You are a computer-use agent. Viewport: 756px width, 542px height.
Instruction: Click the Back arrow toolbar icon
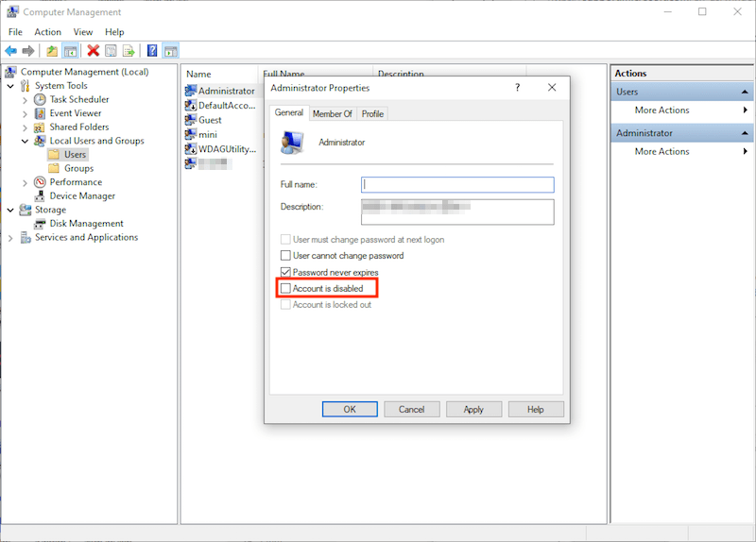pyautogui.click(x=10, y=51)
